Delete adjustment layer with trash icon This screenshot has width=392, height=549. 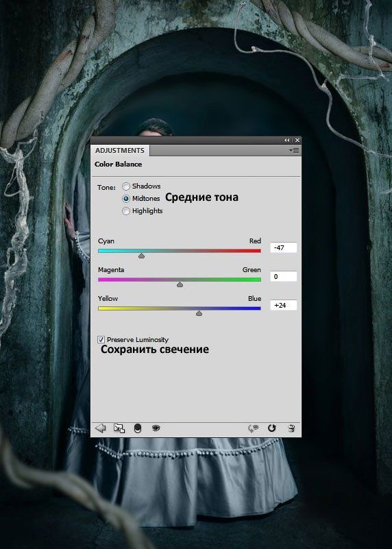pos(291,428)
